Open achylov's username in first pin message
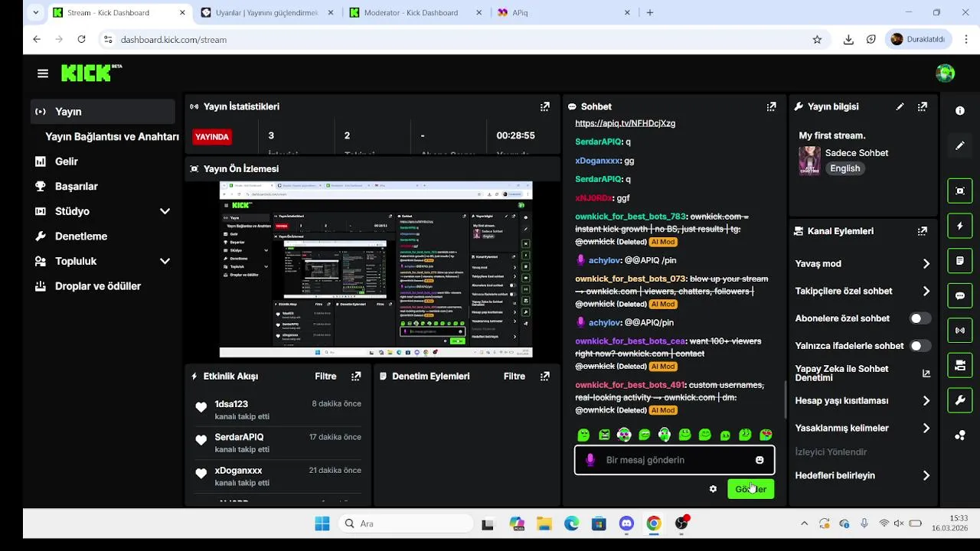980x551 pixels. (x=605, y=260)
